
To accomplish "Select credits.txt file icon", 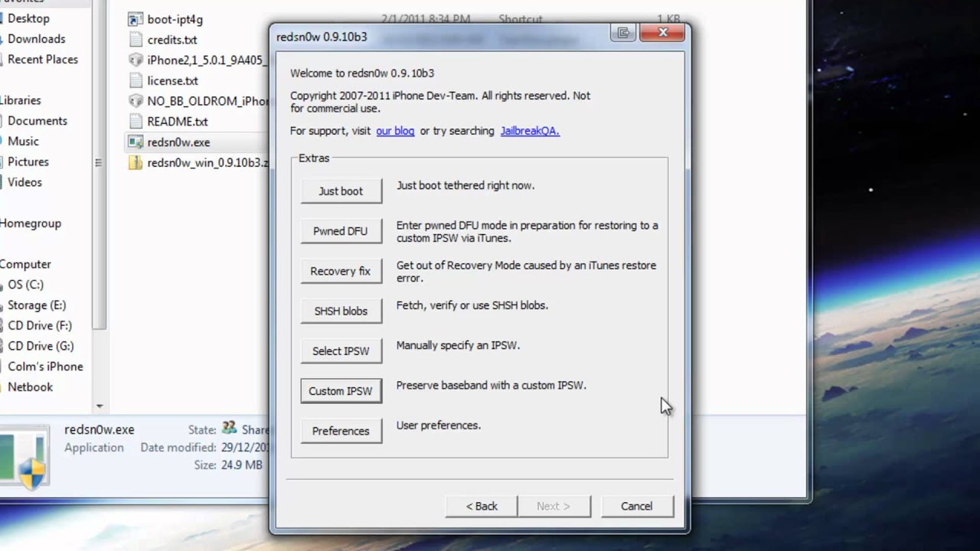I will (x=136, y=40).
